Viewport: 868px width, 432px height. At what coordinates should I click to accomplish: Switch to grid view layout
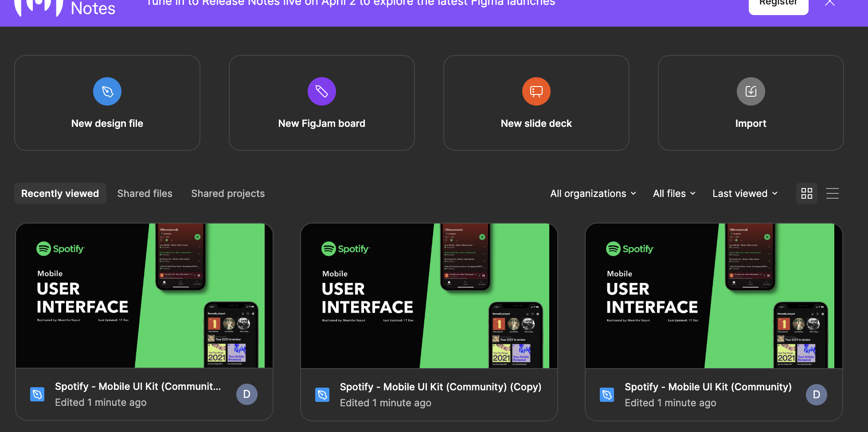click(x=807, y=193)
